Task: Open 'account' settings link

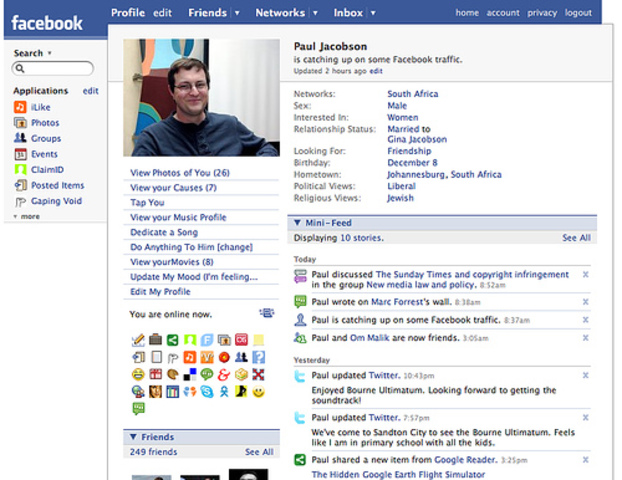Action: coord(503,13)
